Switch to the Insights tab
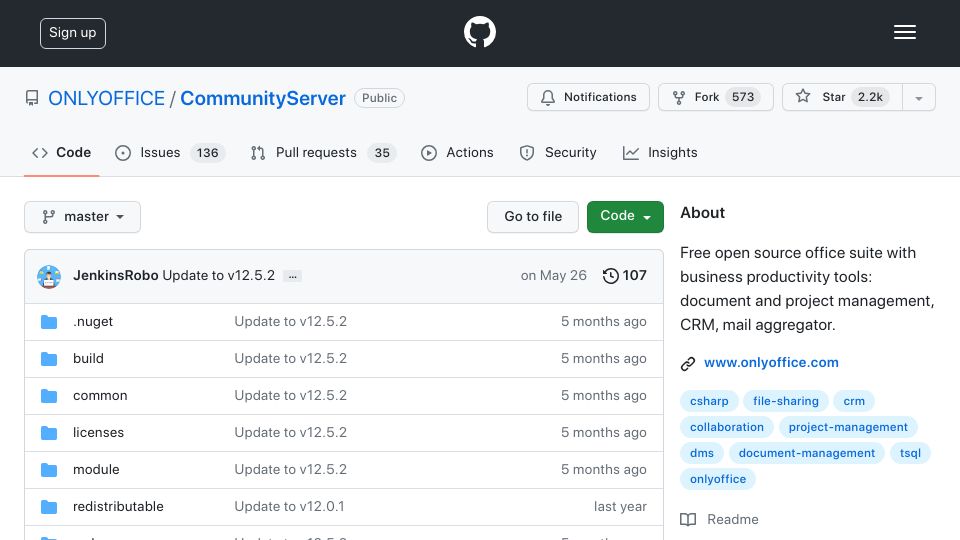960x540 pixels. 660,152
